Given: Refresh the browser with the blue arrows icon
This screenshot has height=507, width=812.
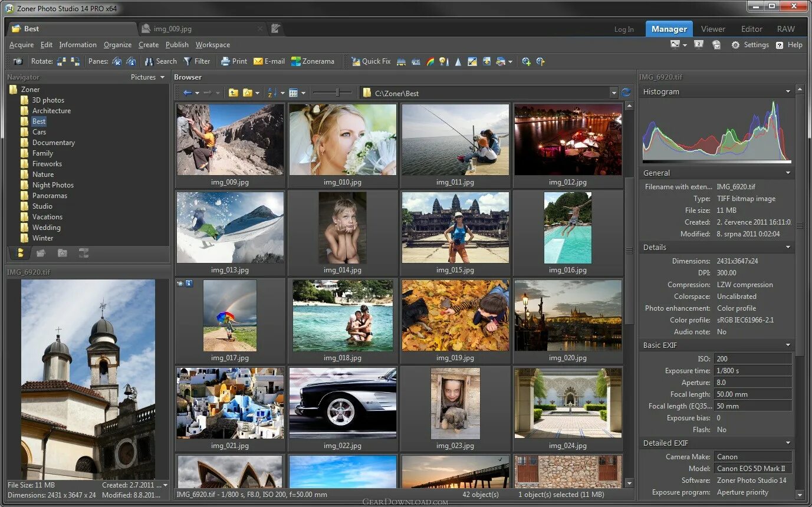Looking at the screenshot, I should point(626,93).
